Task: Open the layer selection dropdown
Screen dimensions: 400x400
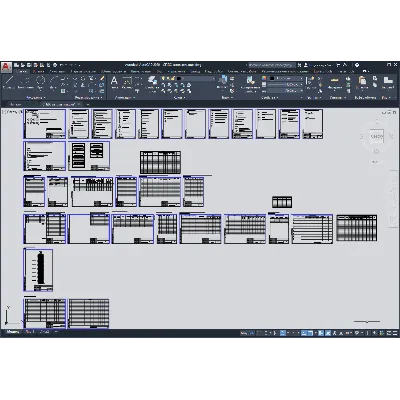Action: tap(196, 79)
